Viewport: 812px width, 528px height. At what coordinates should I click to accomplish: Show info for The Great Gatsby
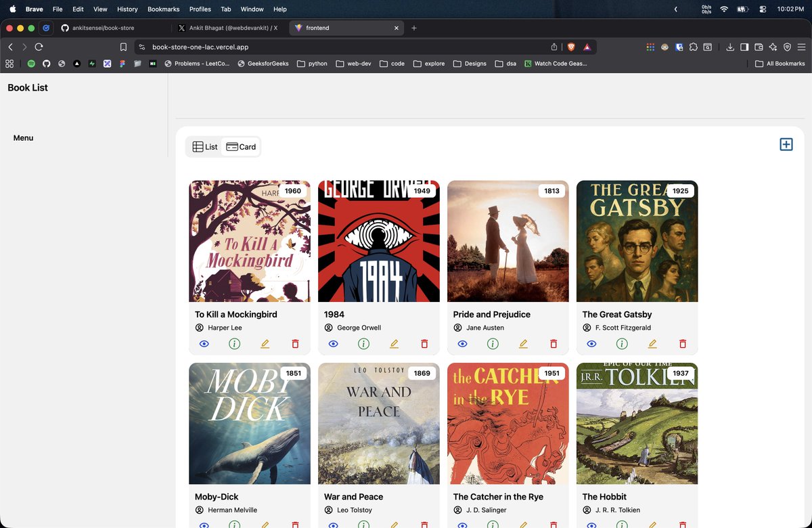tap(623, 344)
